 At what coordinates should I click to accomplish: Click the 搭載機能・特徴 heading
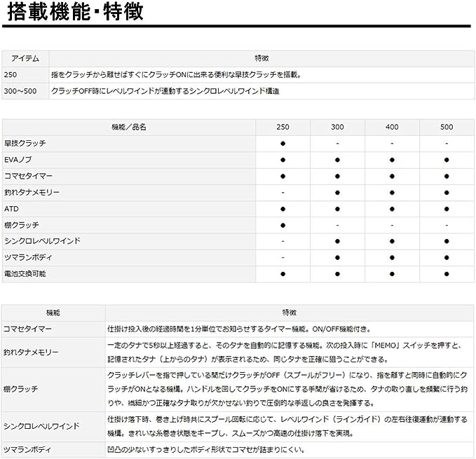[x=75, y=12]
